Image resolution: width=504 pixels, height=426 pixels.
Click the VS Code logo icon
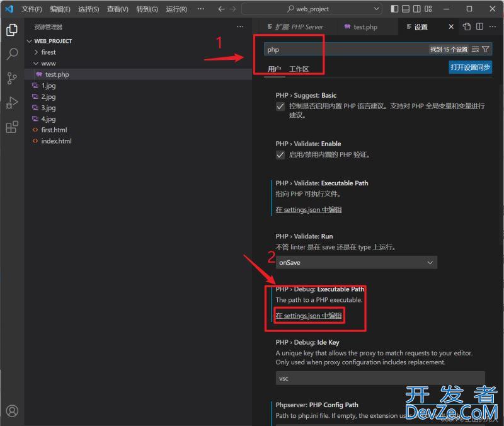click(x=9, y=9)
